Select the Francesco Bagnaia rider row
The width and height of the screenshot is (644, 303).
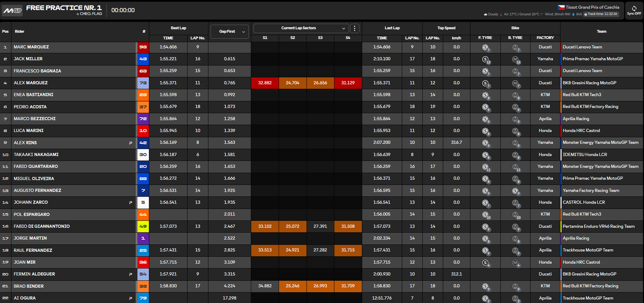[x=37, y=71]
